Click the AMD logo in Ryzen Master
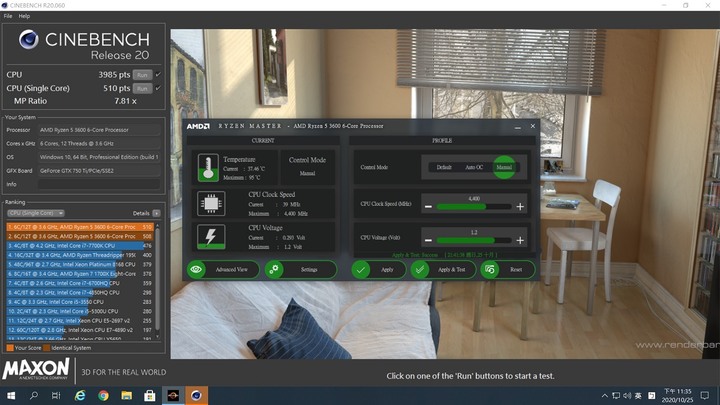 pyautogui.click(x=198, y=126)
